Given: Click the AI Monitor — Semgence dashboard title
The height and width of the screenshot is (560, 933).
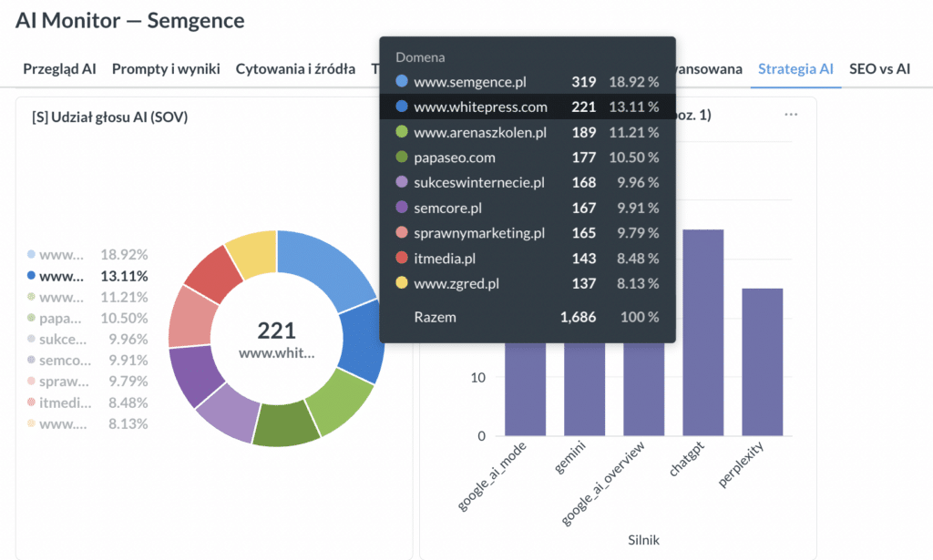Looking at the screenshot, I should coord(130,21).
